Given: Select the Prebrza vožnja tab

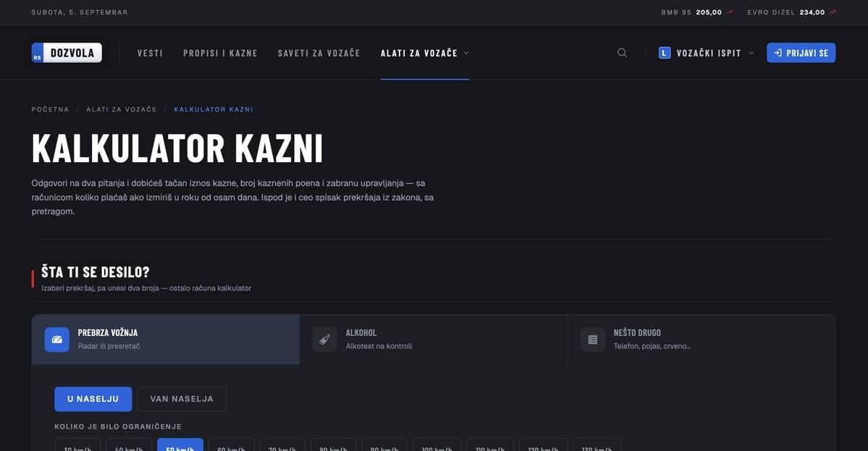Looking at the screenshot, I should 166,340.
